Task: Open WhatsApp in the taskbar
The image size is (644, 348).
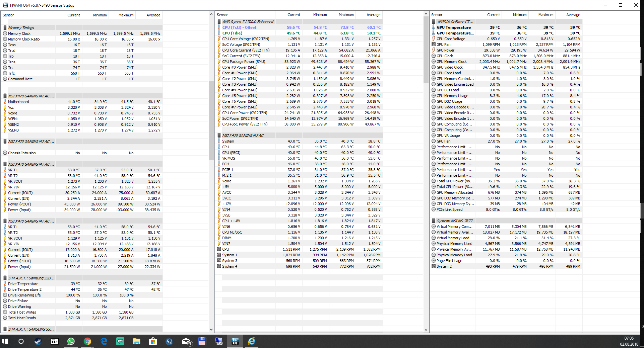Action: tap(71, 341)
